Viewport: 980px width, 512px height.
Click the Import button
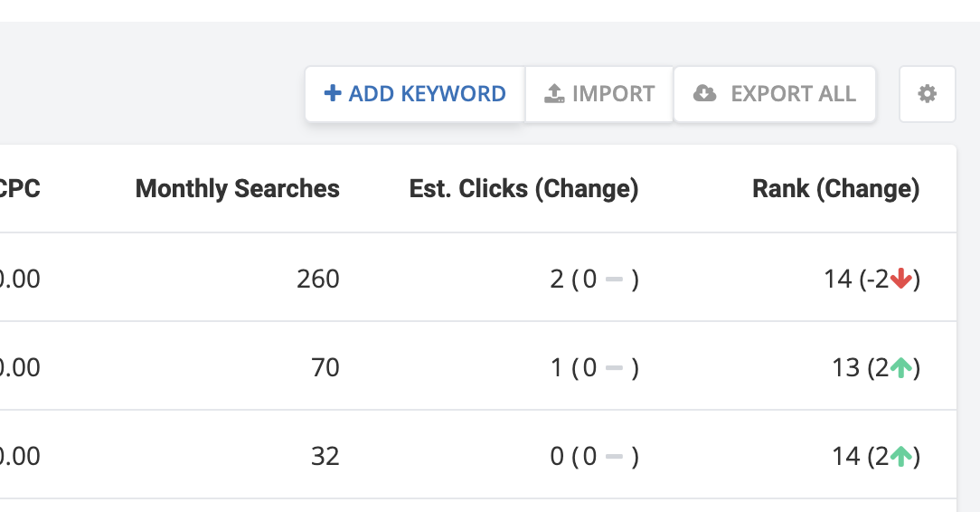pos(599,94)
